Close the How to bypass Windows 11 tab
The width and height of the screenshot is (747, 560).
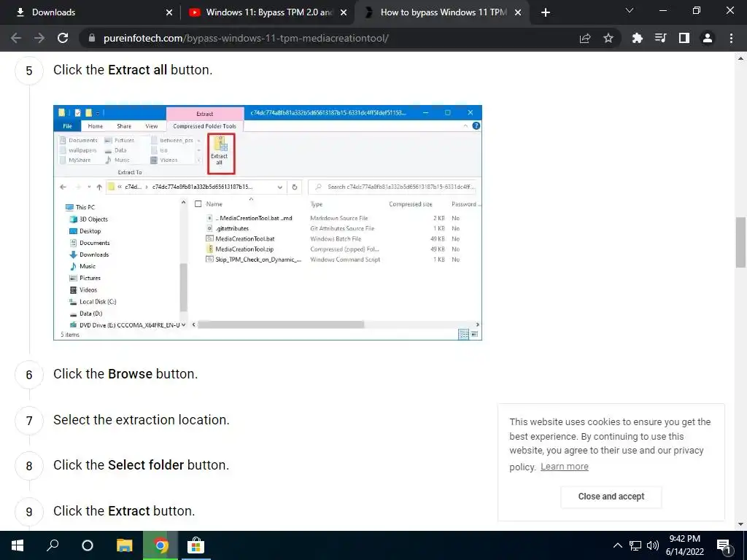coord(518,12)
